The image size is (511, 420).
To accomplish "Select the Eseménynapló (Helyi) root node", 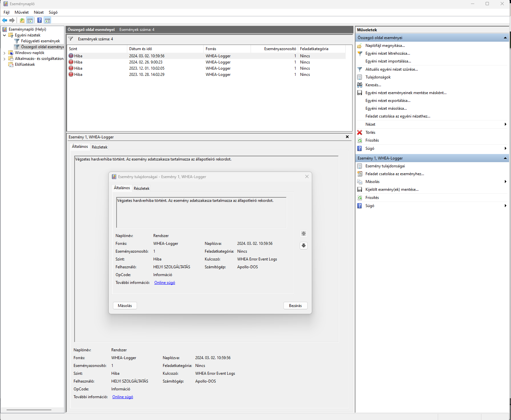I will 27,29.
